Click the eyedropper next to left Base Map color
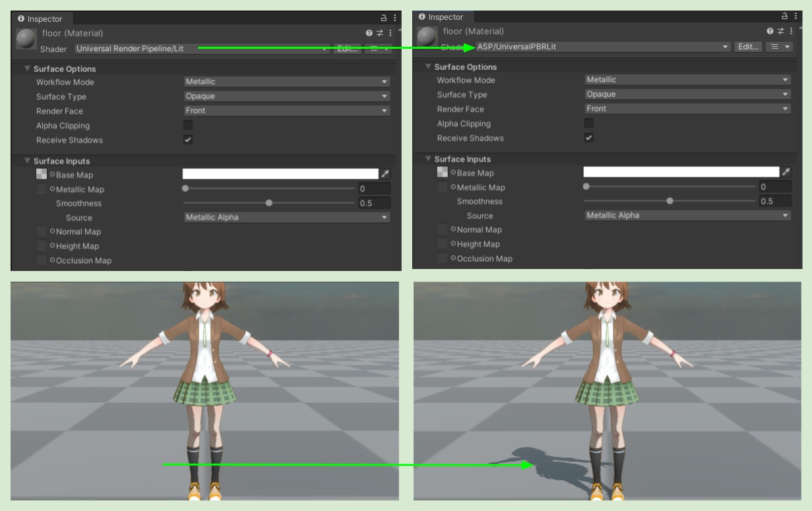Image resolution: width=812 pixels, height=511 pixels. [385, 174]
